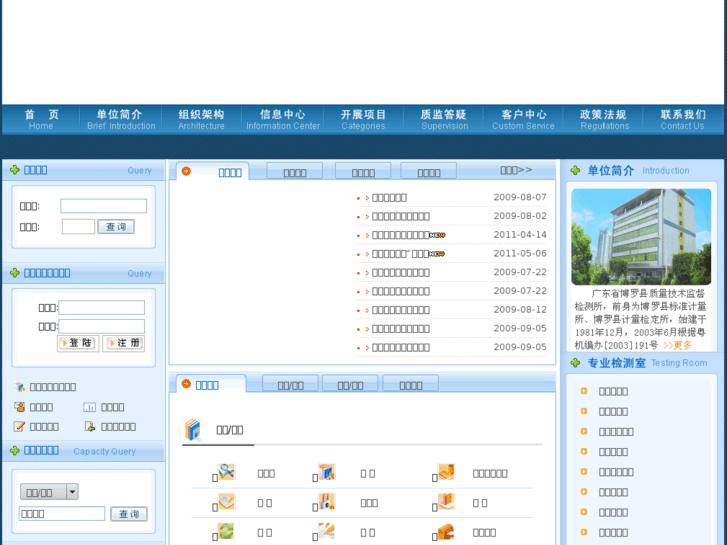
Task: Click the bar chart icon in the left sidebar
Action: (89, 407)
